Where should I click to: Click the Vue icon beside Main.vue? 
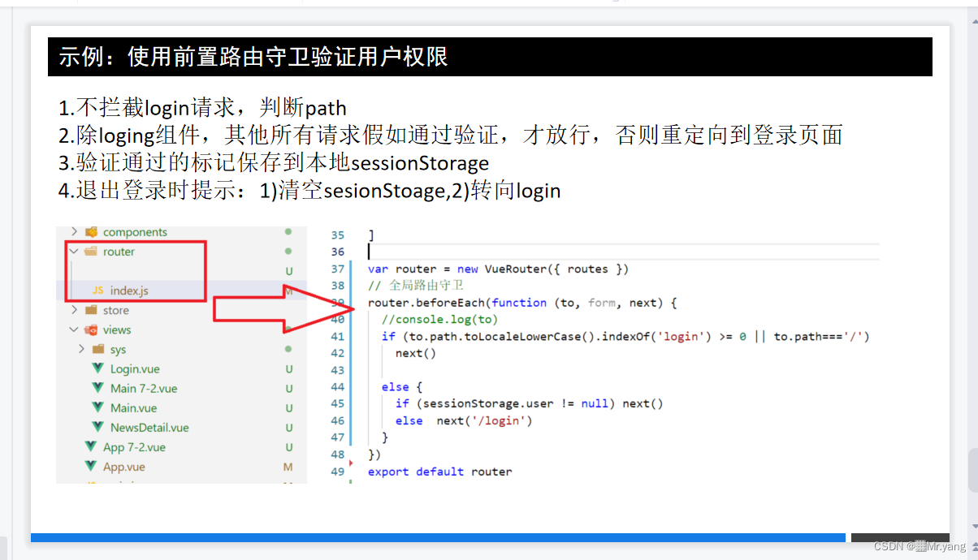click(98, 407)
